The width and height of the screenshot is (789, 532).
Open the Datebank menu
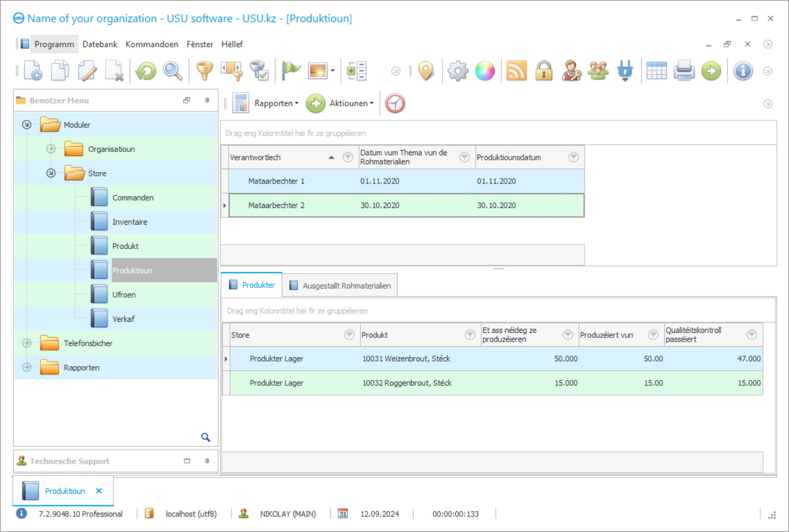pos(100,44)
